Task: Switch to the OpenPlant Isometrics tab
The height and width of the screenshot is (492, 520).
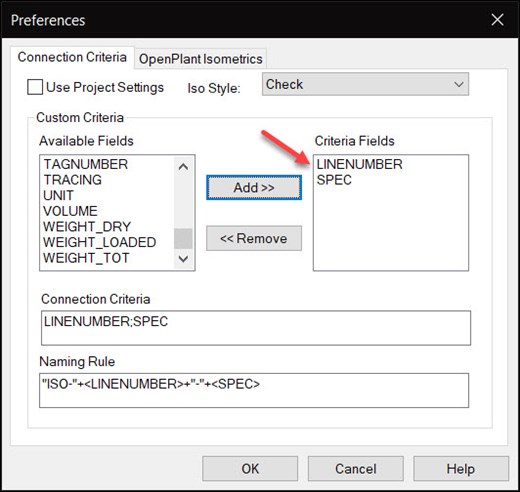Action: pyautogui.click(x=201, y=59)
